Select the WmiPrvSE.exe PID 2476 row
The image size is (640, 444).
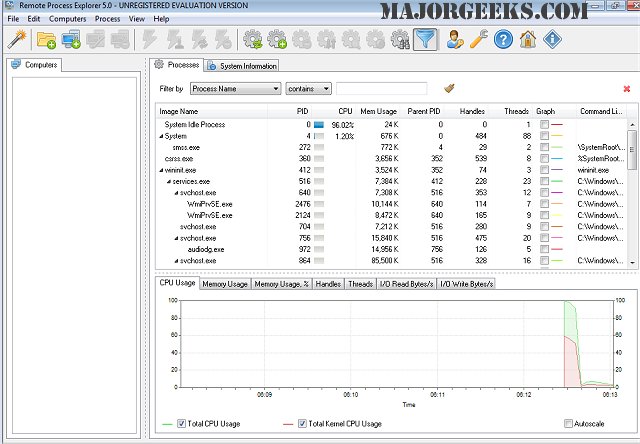pyautogui.click(x=390, y=204)
